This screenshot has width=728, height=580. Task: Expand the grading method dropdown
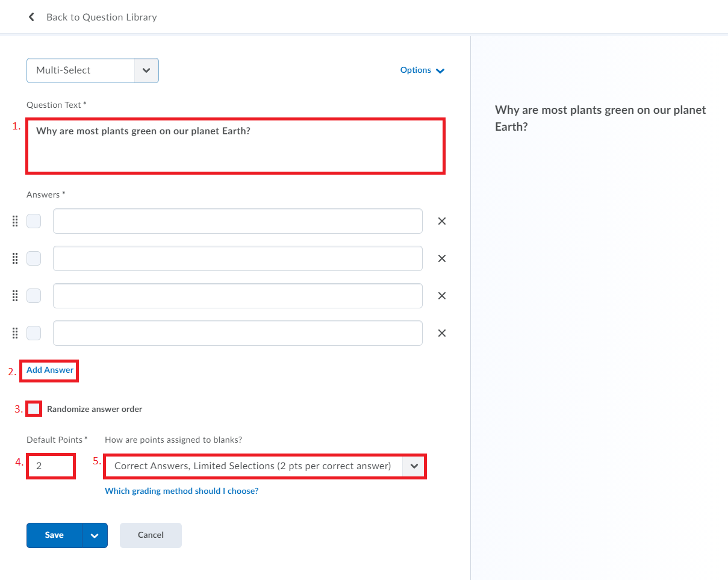(x=414, y=466)
